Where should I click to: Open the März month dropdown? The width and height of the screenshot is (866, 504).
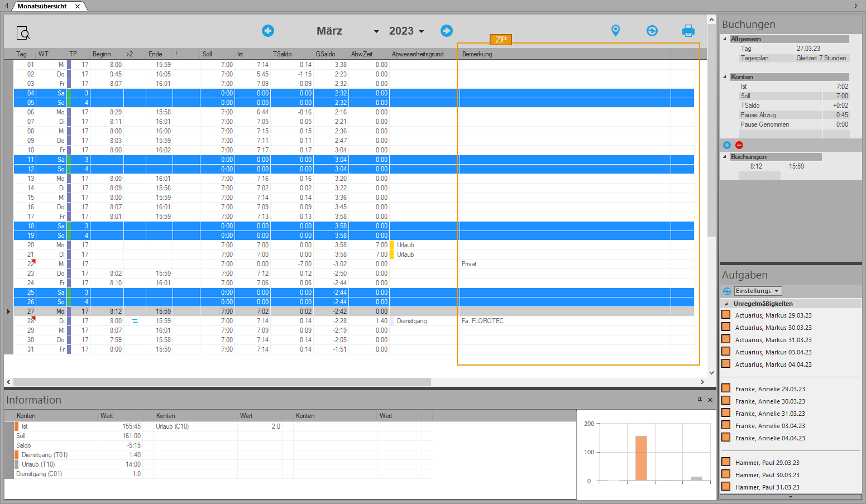pos(376,31)
